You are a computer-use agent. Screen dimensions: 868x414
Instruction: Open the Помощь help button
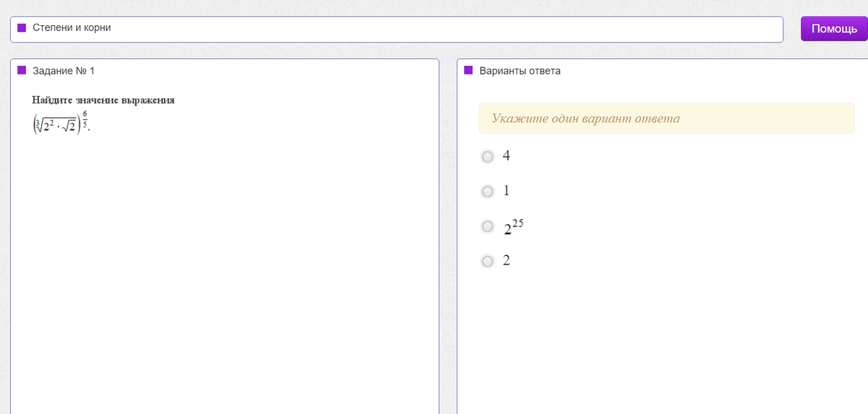(834, 29)
